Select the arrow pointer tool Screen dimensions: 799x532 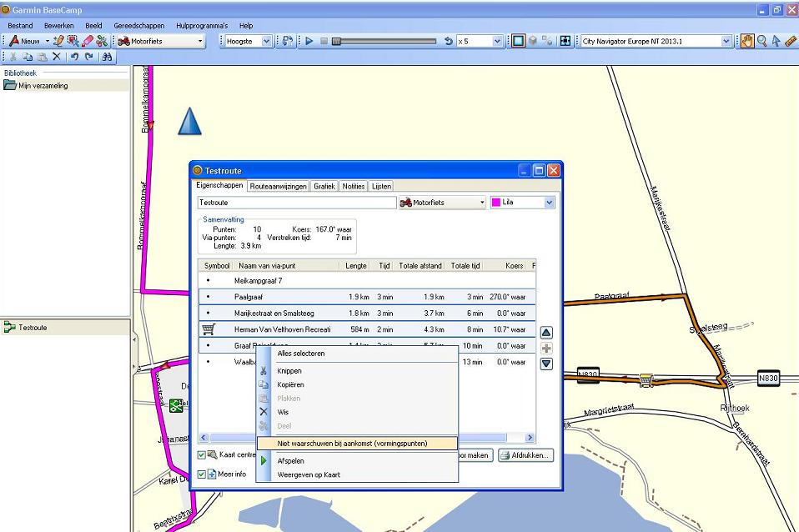point(776,42)
